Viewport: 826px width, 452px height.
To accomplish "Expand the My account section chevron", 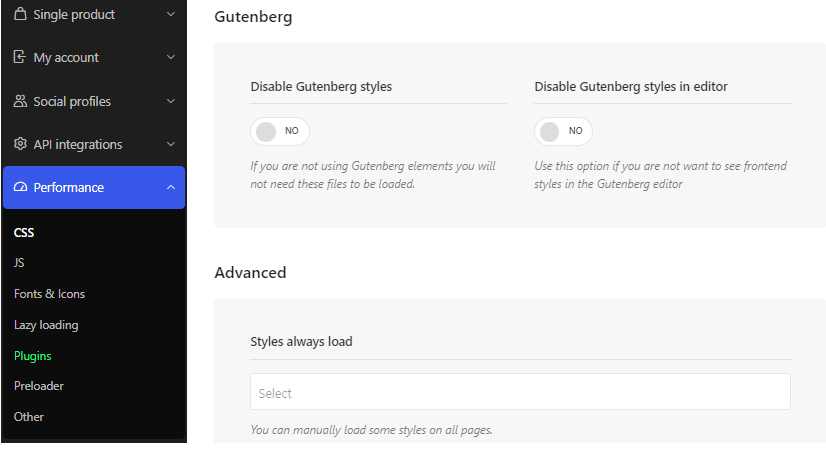I will [x=171, y=57].
